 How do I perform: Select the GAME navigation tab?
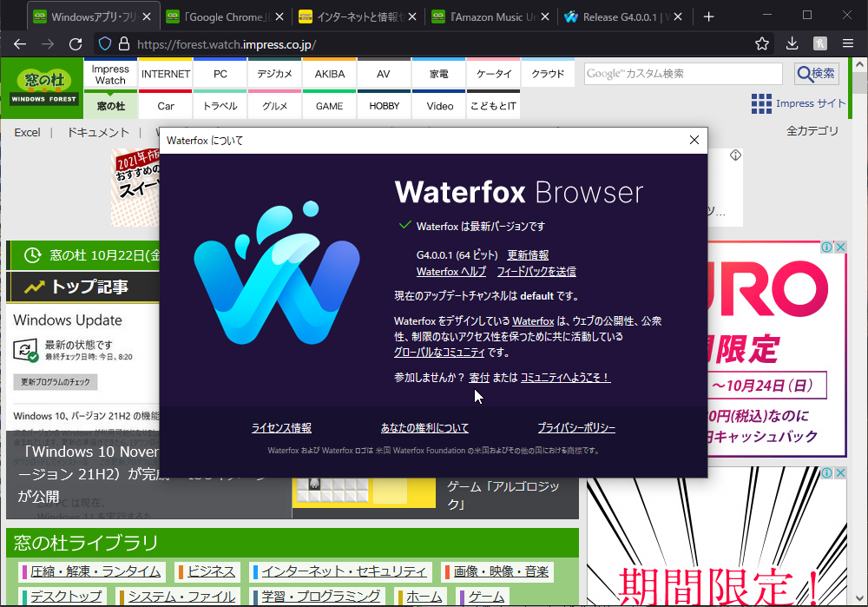click(x=329, y=106)
